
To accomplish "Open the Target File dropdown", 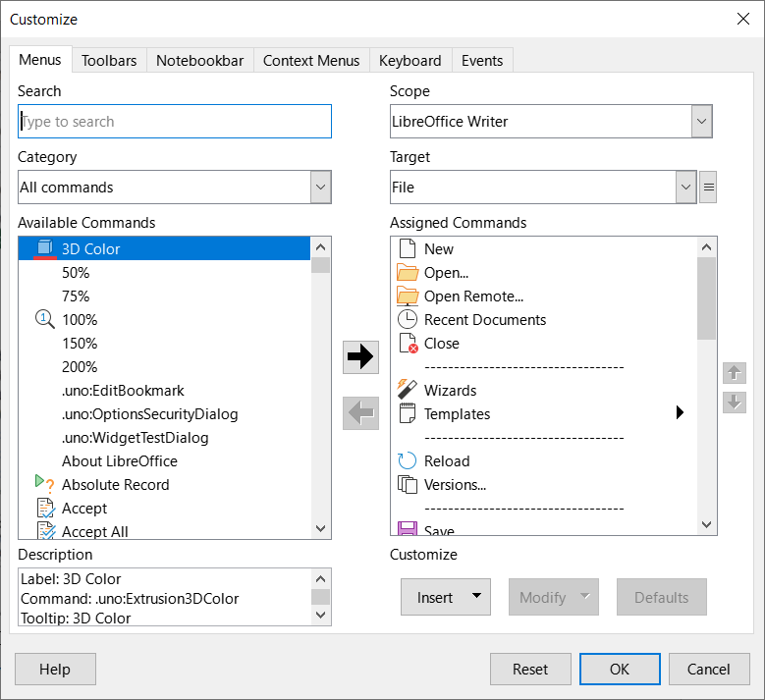I will point(685,187).
